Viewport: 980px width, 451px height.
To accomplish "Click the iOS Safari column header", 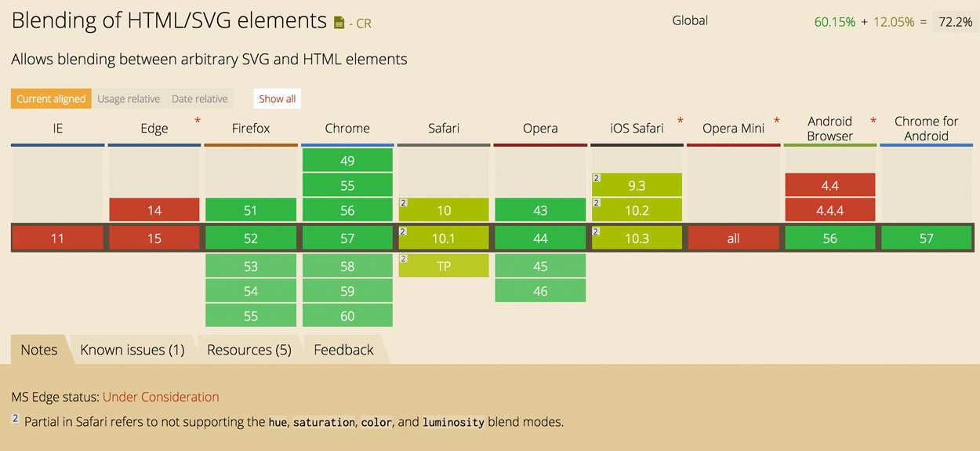I will (x=637, y=129).
